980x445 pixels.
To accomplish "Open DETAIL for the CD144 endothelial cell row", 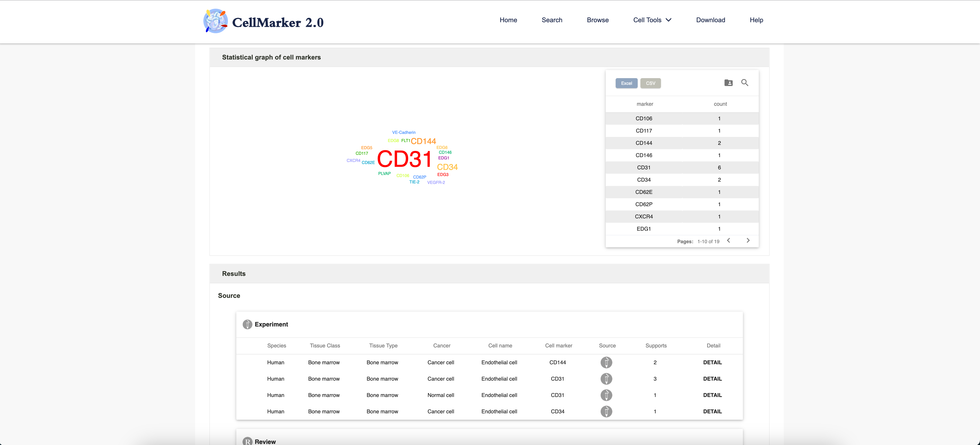I will coord(713,362).
